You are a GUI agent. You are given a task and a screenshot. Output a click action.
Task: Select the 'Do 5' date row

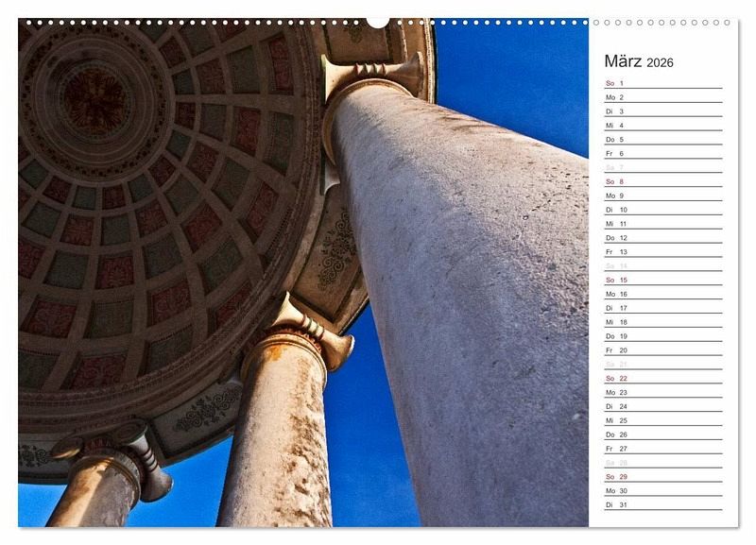click(x=663, y=139)
